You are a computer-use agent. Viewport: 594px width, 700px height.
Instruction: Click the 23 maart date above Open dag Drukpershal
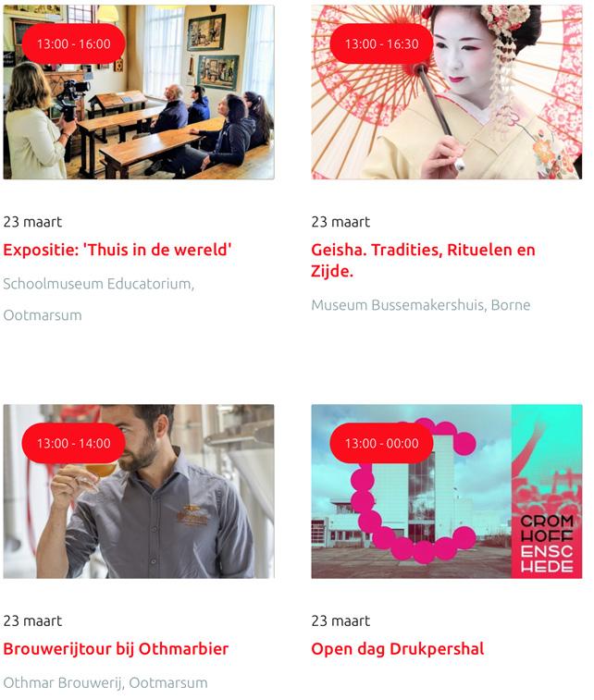340,621
